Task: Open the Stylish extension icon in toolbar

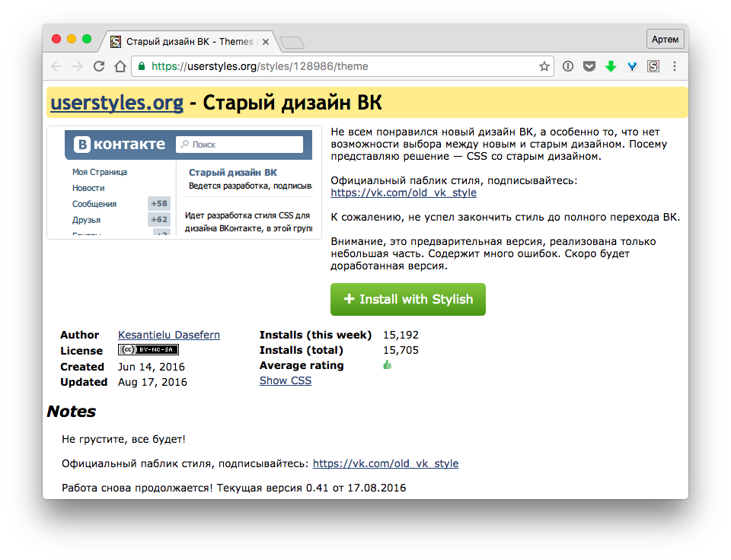Action: click(x=653, y=66)
